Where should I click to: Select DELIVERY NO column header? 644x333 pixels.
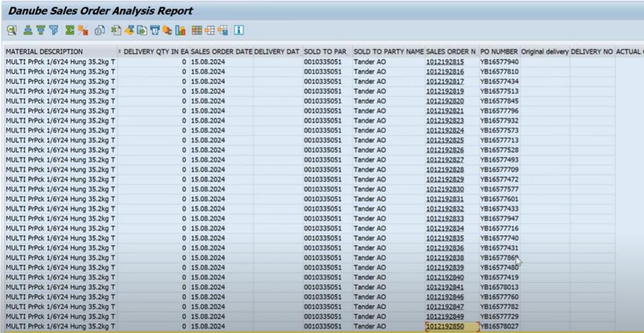(592, 52)
